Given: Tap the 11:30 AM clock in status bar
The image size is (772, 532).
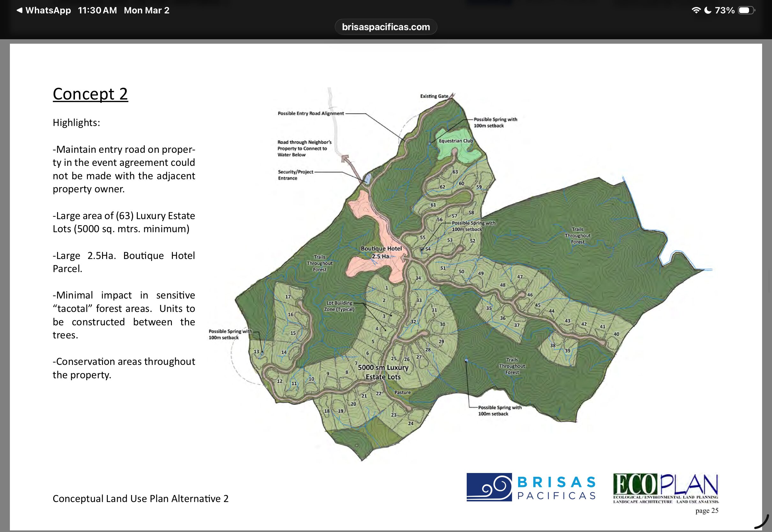Looking at the screenshot, I should tap(97, 10).
